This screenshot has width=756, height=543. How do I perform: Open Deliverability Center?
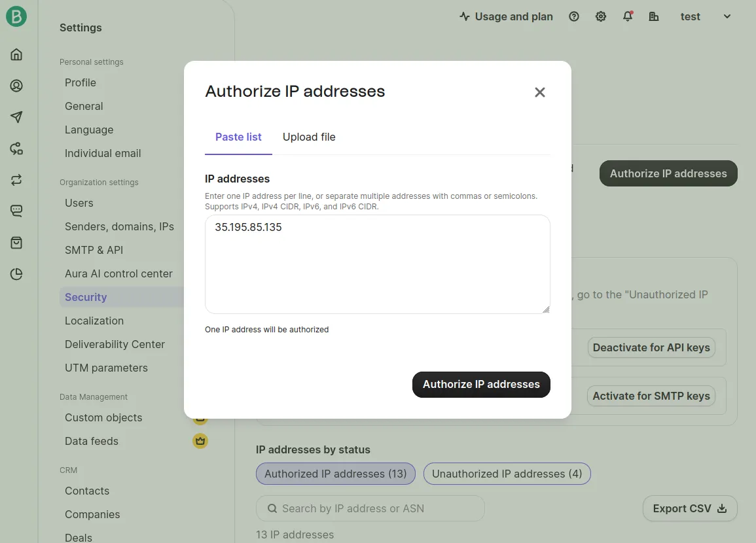[115, 345]
